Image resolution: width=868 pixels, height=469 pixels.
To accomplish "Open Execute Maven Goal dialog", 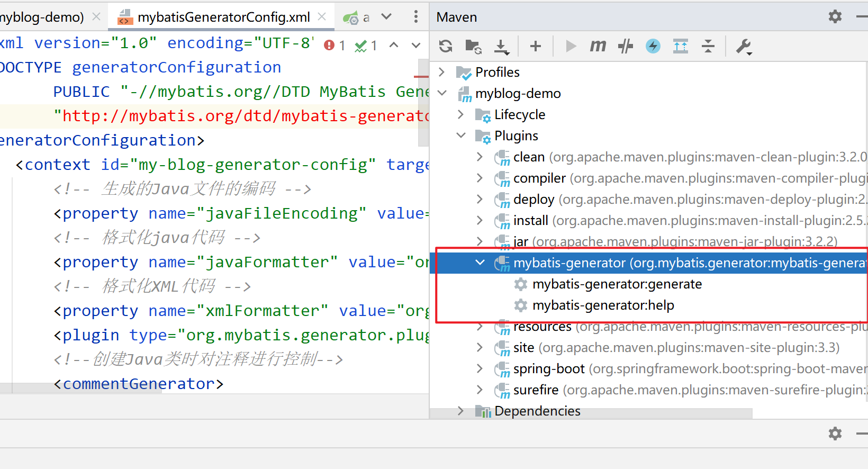I will tap(598, 47).
